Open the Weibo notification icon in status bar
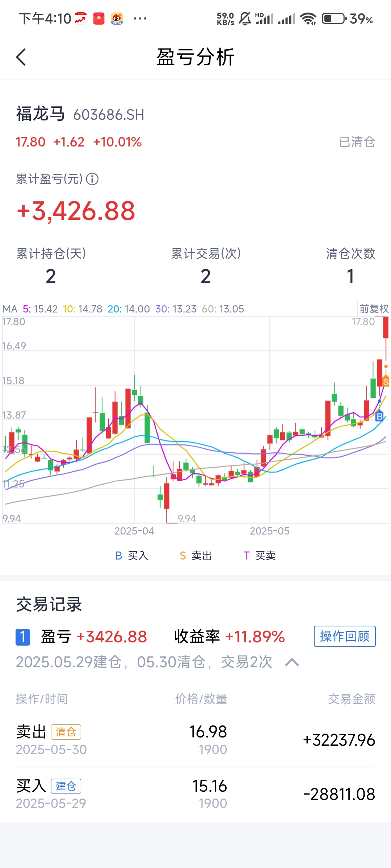This screenshot has height=868, width=391. point(117,18)
